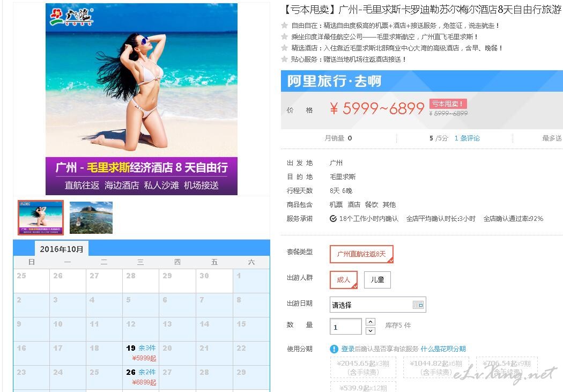Open the 1 条评论 reviews link
563x392 pixels.
pos(467,138)
